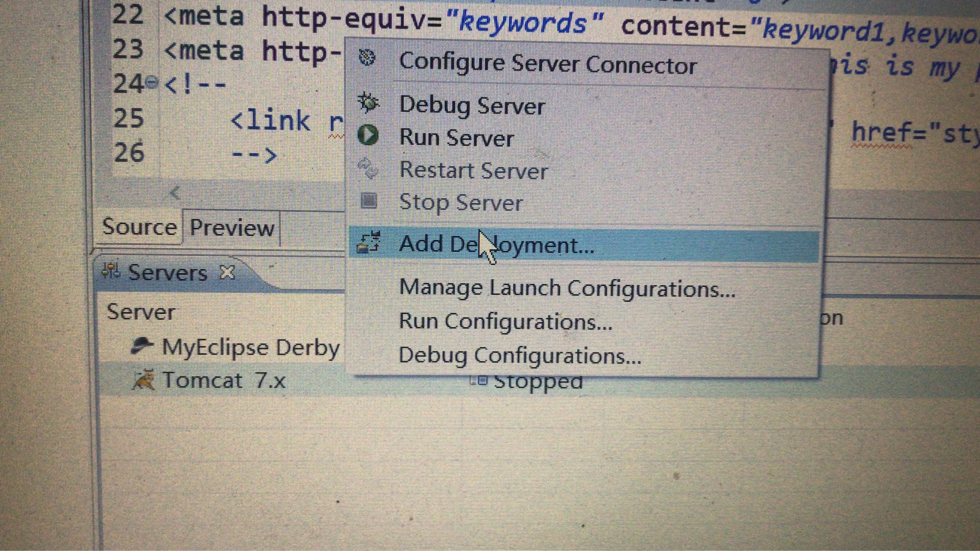Click the Restart Server arrows icon
980x551 pixels.
367,168
